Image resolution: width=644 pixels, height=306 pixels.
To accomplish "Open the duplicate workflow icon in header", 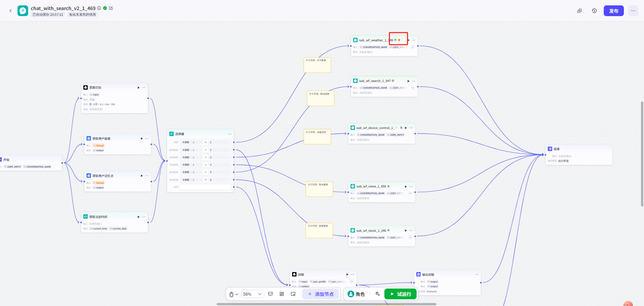I will (580, 11).
